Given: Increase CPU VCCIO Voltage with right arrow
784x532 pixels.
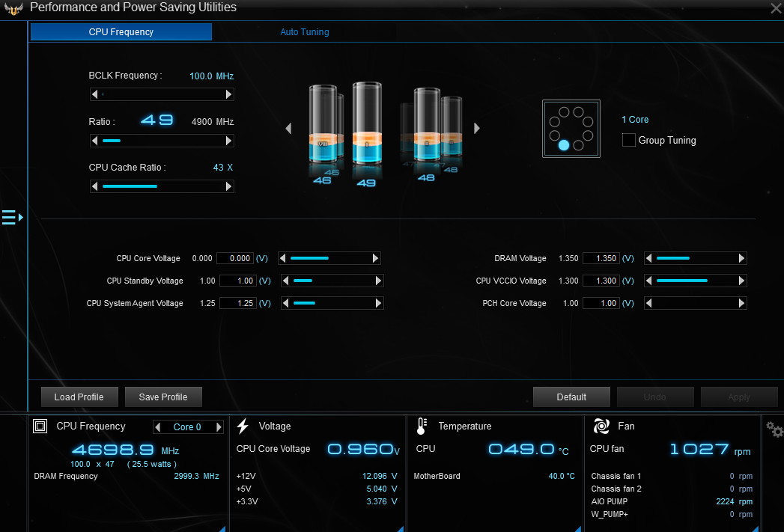Looking at the screenshot, I should pyautogui.click(x=741, y=281).
